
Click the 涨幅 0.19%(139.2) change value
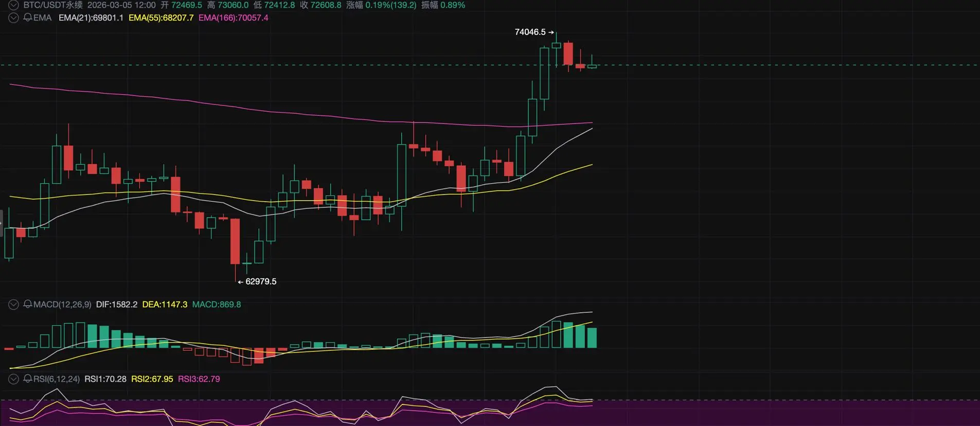pos(381,5)
